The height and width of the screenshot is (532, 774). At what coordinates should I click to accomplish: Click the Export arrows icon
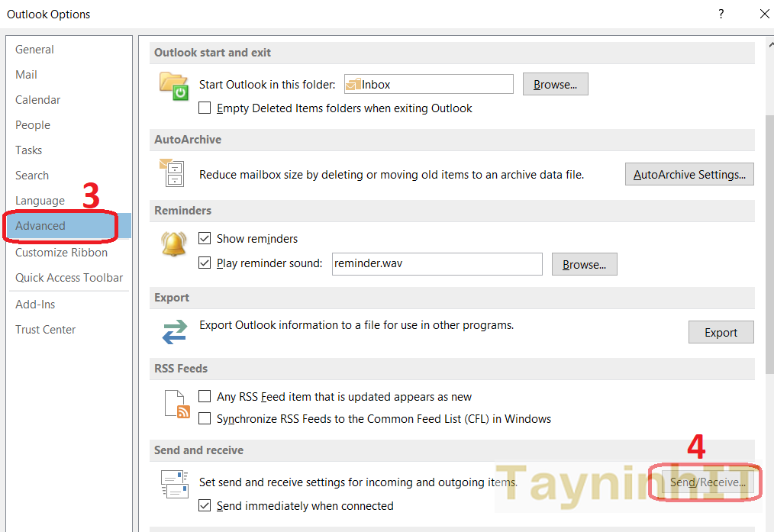coord(174,332)
